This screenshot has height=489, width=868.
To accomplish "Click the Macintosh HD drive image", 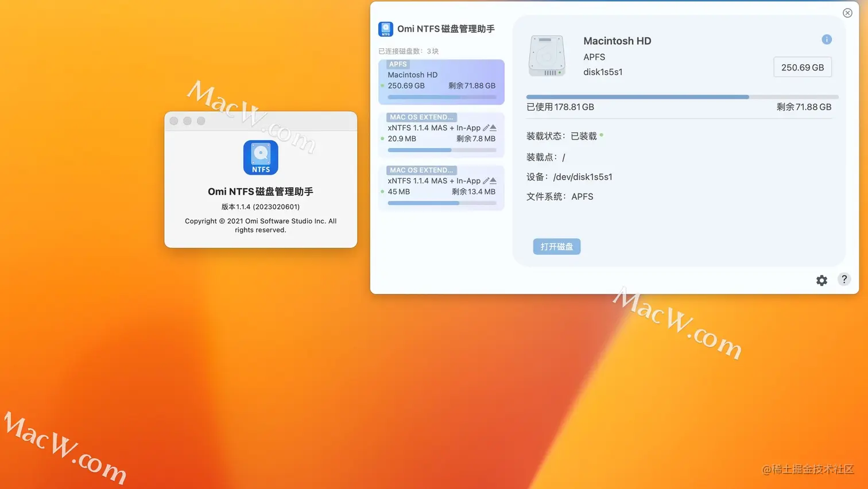I will [x=547, y=56].
